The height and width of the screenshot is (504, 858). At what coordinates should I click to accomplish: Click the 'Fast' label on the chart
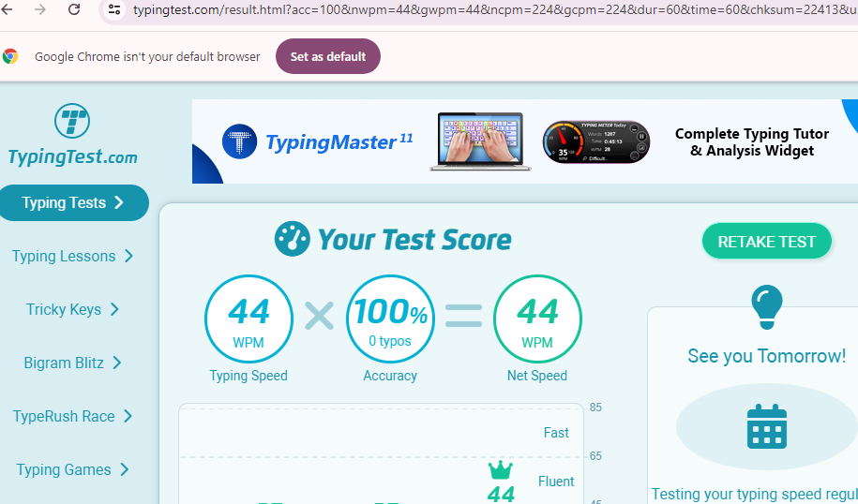click(x=556, y=433)
